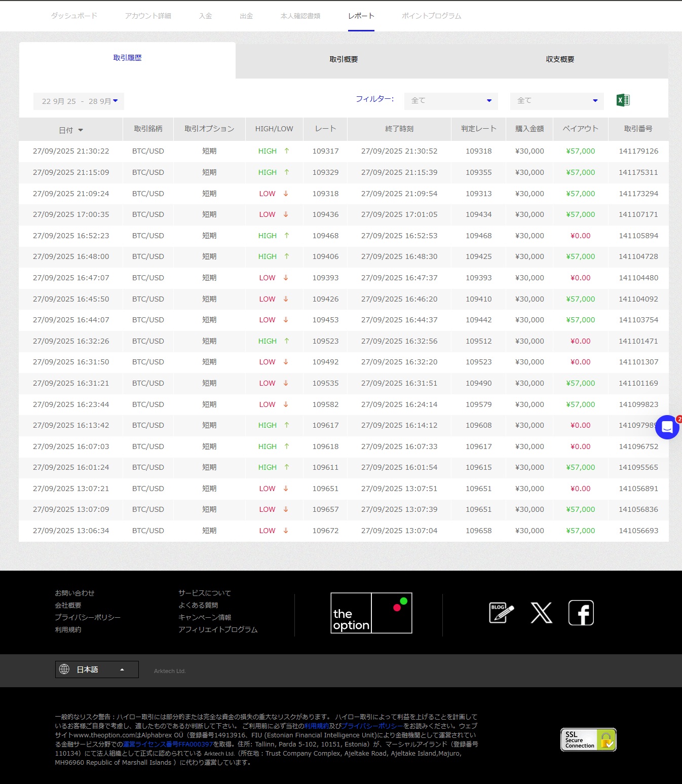Open the live chat support bubble
682x784 pixels.
pos(667,427)
